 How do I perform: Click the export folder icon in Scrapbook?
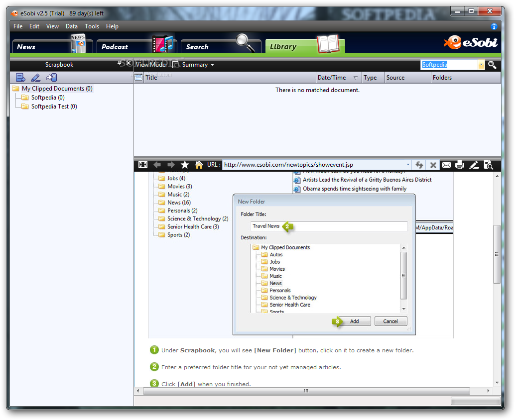point(51,78)
